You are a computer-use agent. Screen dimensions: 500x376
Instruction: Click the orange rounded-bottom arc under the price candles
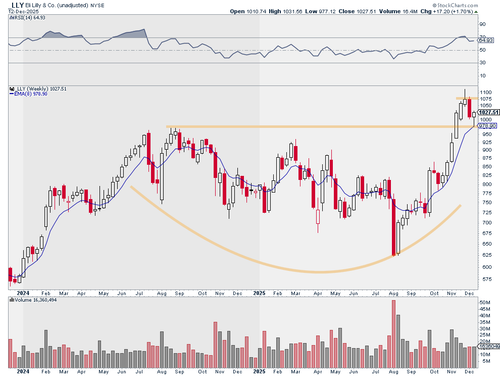tap(320, 272)
